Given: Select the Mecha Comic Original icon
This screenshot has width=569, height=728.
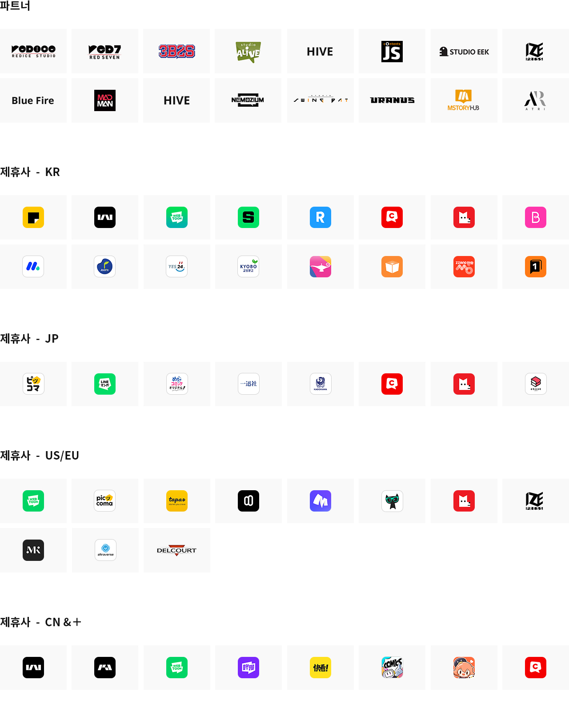Looking at the screenshot, I should click(177, 384).
